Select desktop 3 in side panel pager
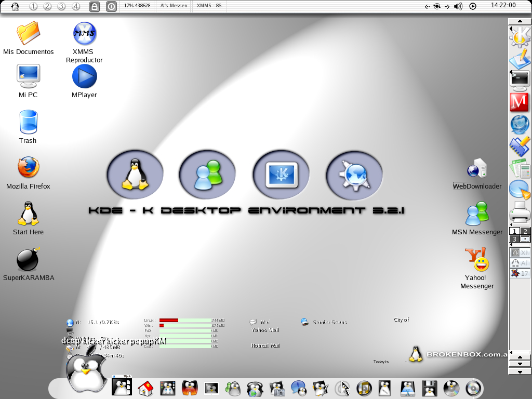 click(x=514, y=239)
